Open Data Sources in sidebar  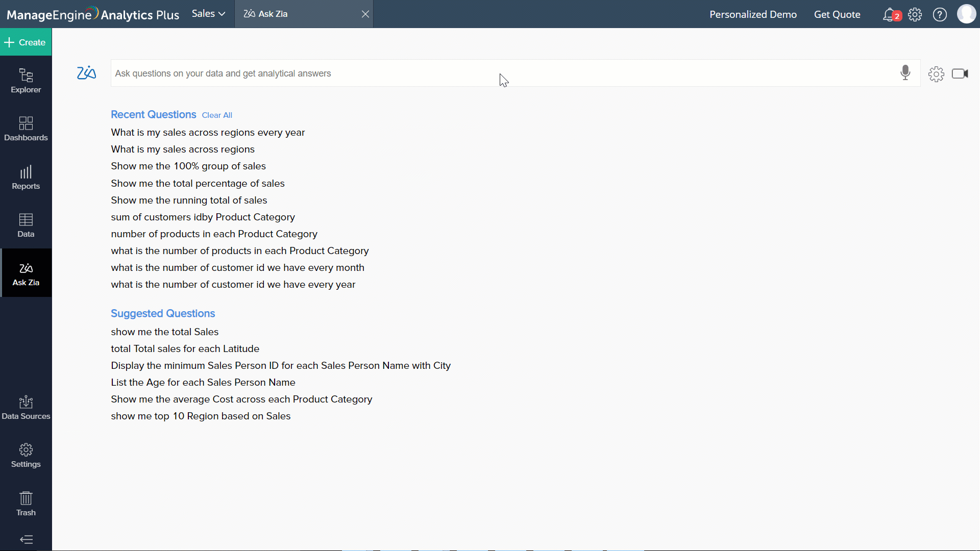point(26,407)
